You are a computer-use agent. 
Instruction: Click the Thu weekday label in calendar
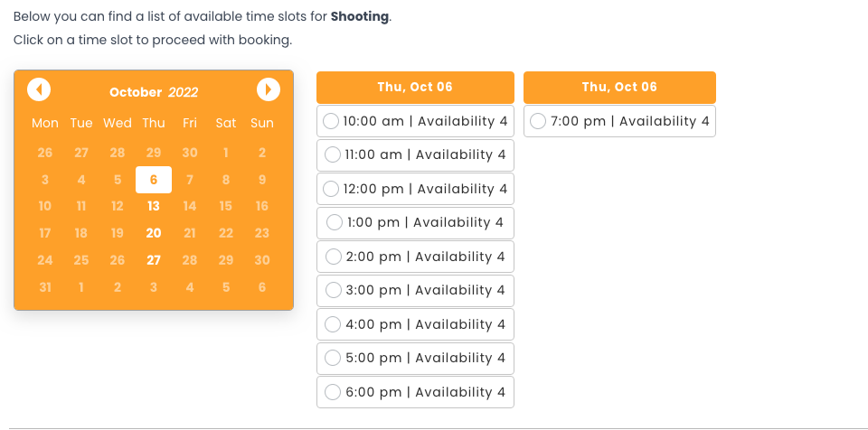pyautogui.click(x=154, y=123)
